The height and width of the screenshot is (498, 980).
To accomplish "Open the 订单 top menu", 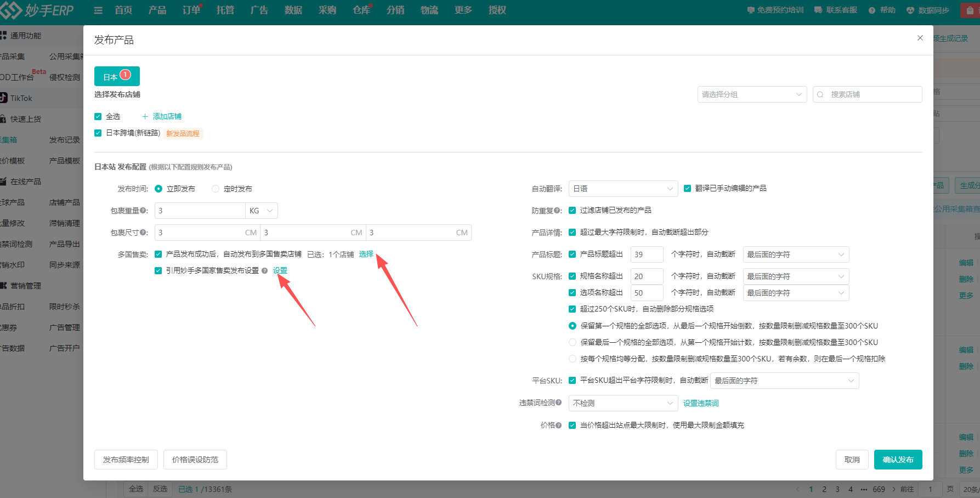I will (x=191, y=10).
